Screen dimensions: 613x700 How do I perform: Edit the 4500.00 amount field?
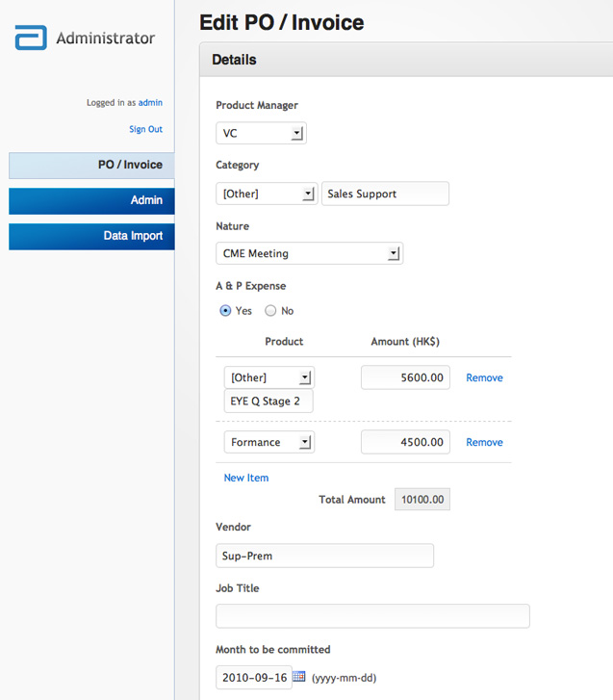point(405,442)
